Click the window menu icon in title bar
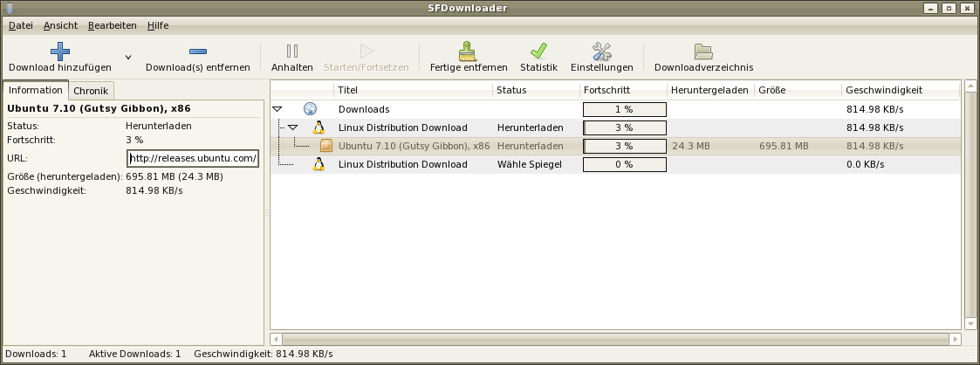 pos(8,8)
